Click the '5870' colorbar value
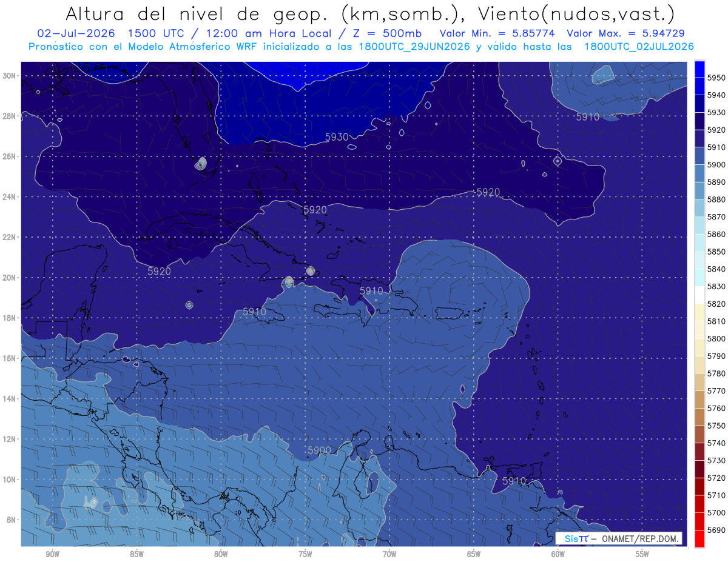Viewport: 728px width, 562px height. point(716,216)
